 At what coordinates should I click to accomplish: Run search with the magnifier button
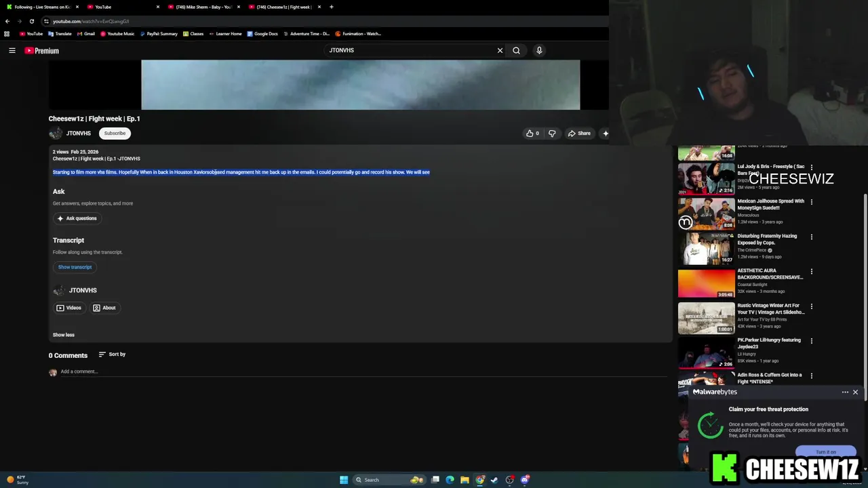[516, 50]
